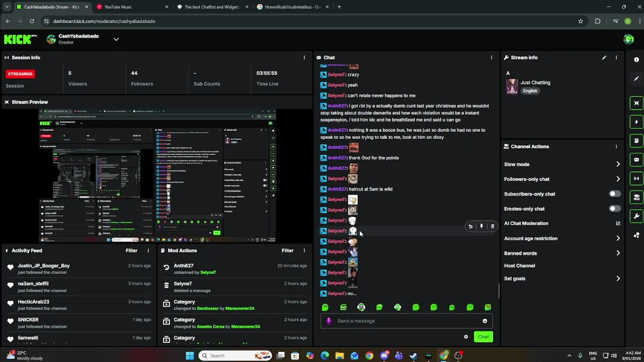Expand Slow mode options

(618, 164)
